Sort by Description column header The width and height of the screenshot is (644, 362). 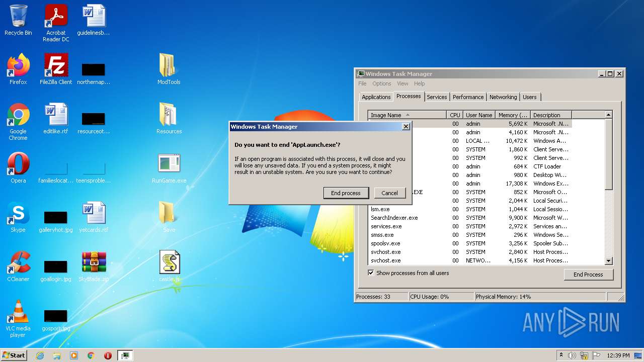[x=551, y=115]
